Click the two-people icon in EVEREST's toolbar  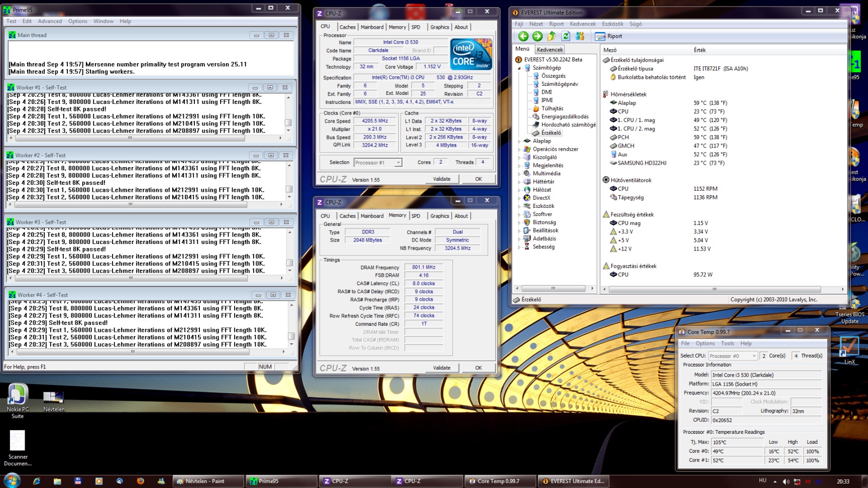point(580,36)
